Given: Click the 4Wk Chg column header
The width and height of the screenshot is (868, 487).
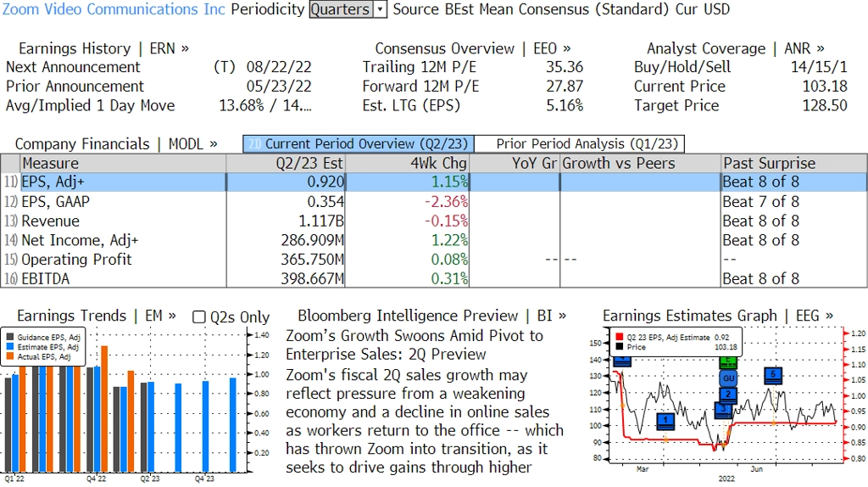Looking at the screenshot, I should click(408, 164).
